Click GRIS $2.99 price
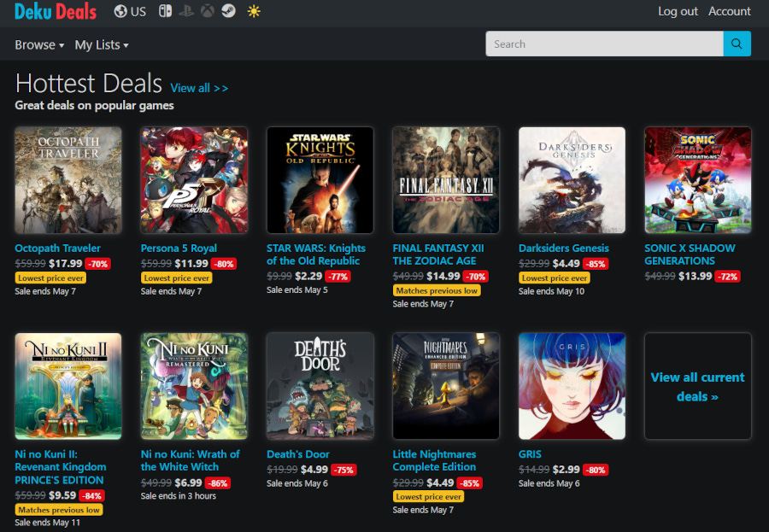This screenshot has height=532, width=769. 566,470
